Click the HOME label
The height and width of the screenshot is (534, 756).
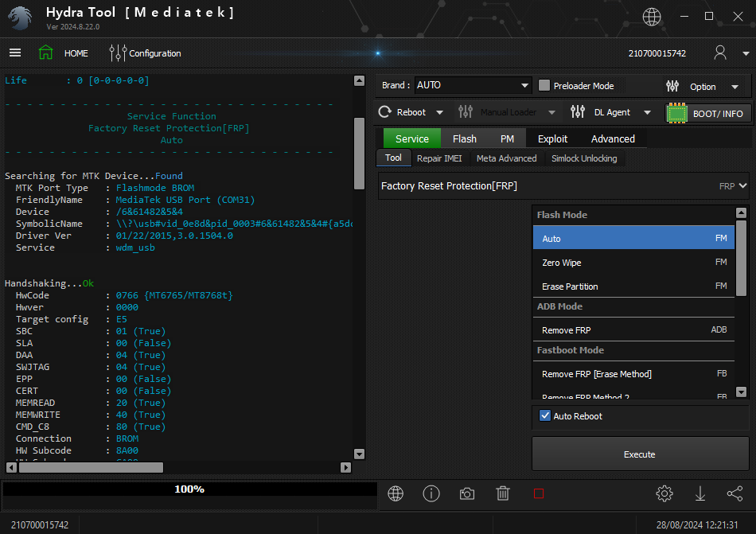(76, 53)
